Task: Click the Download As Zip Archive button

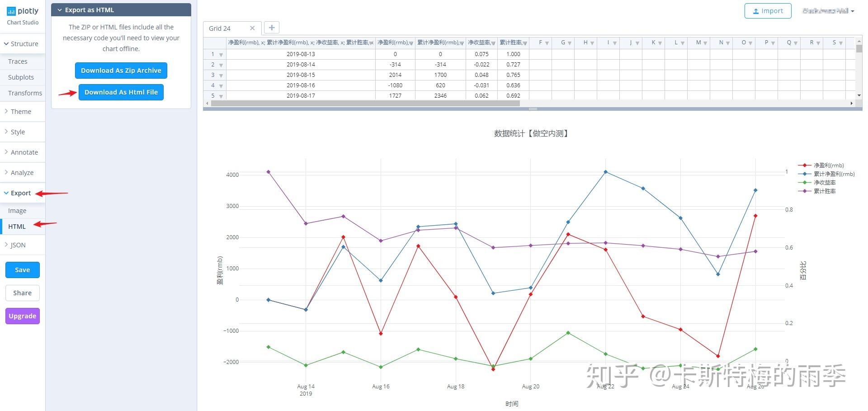Action: pos(121,70)
